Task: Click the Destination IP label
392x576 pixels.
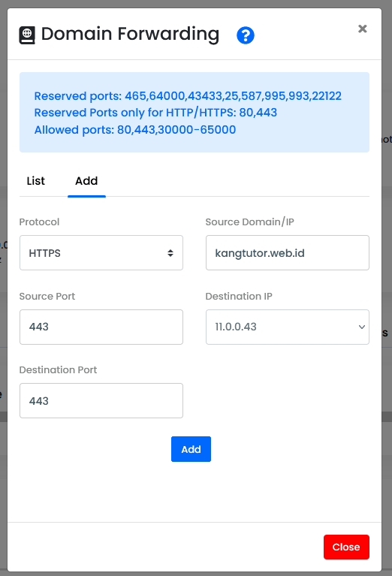Action: coord(239,296)
